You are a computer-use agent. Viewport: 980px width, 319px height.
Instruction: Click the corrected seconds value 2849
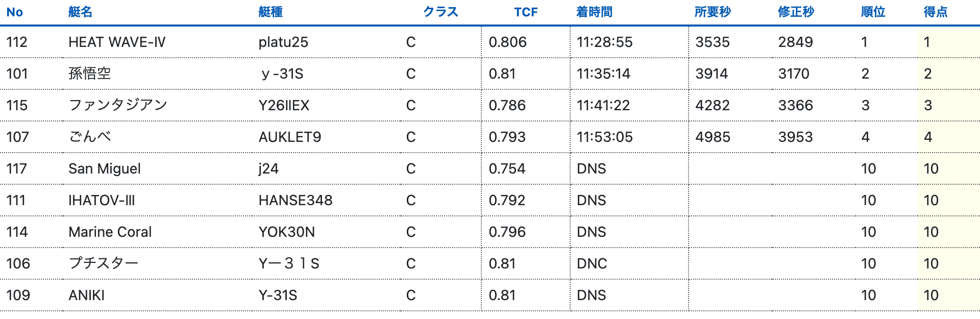795,42
